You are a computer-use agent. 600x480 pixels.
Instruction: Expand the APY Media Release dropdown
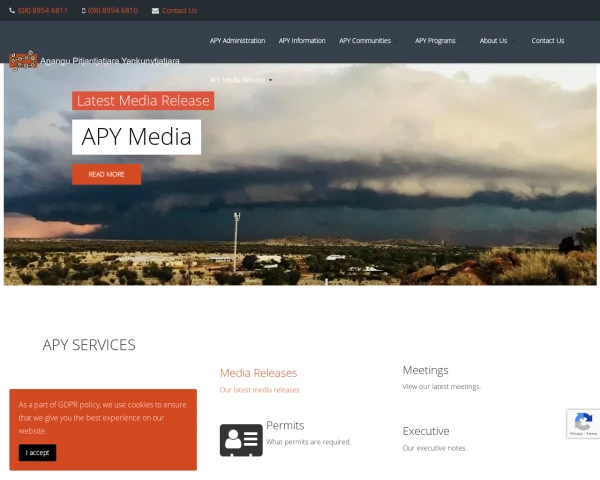click(x=241, y=80)
